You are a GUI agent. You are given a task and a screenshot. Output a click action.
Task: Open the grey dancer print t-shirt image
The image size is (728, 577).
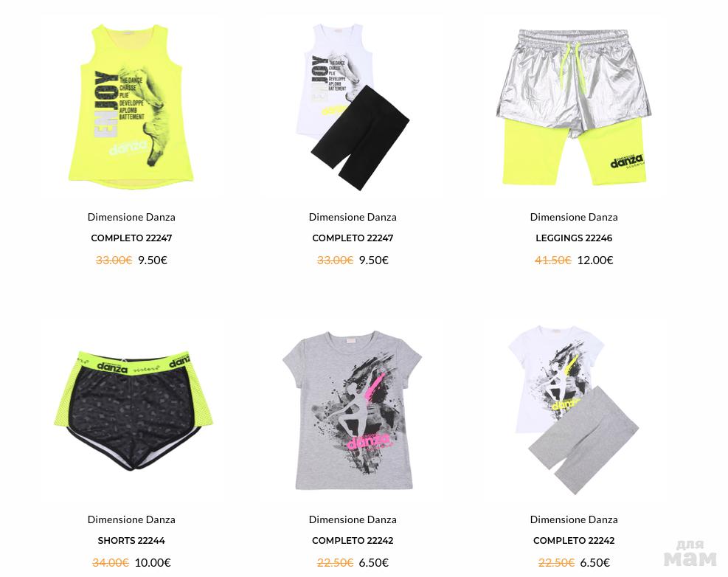353,410
